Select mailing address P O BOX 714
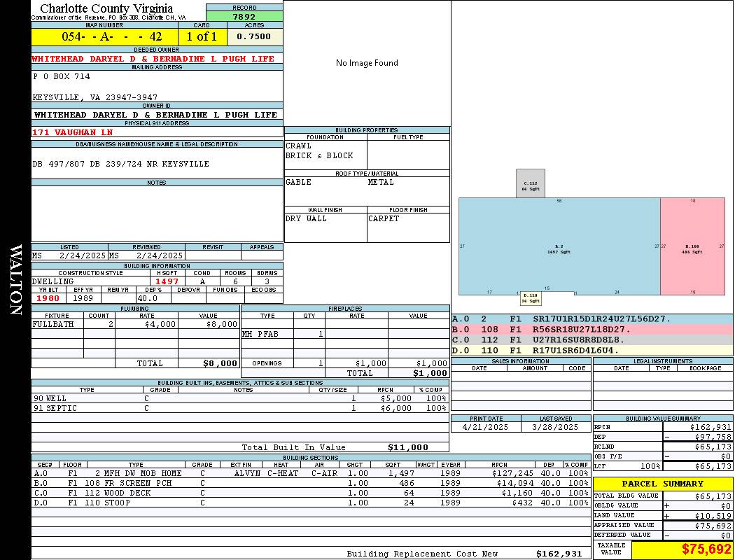Image resolution: width=735 pixels, height=560 pixels. pos(62,76)
